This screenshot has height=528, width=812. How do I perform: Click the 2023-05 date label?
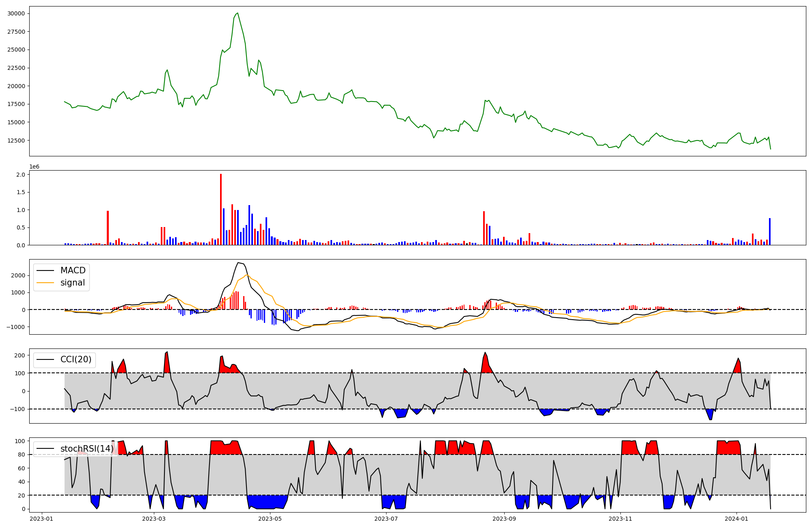coord(270,519)
